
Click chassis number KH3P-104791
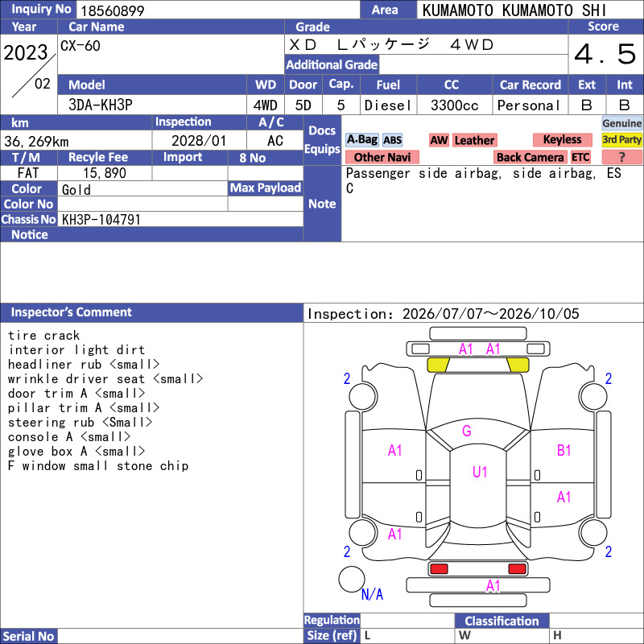(101, 219)
